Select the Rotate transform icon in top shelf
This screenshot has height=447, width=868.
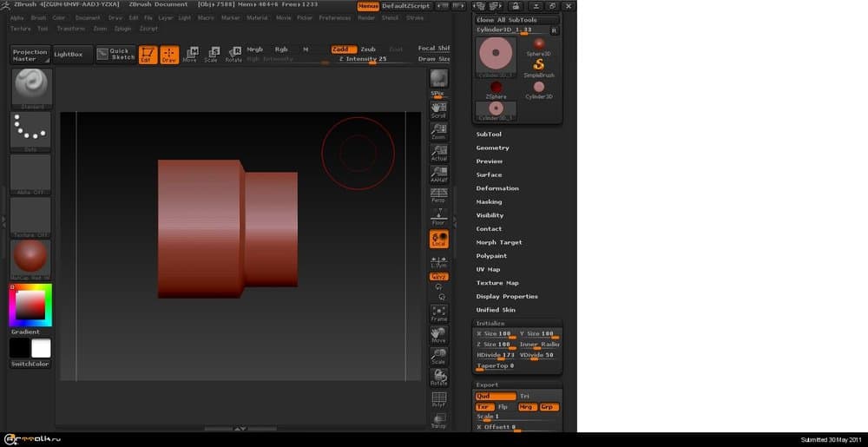point(233,54)
